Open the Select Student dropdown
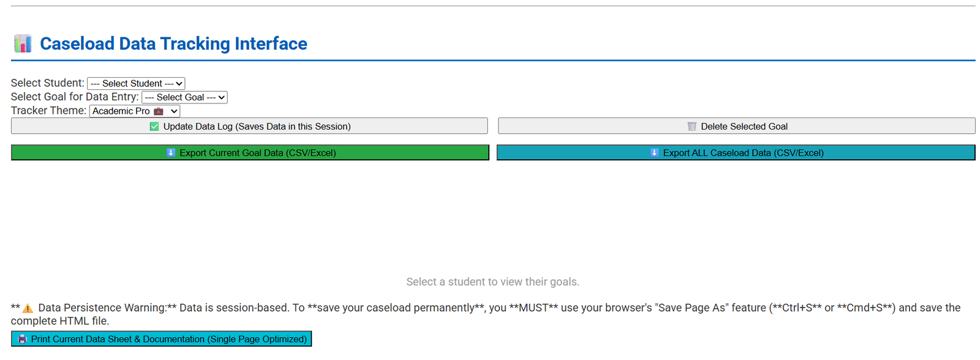 pyautogui.click(x=136, y=84)
